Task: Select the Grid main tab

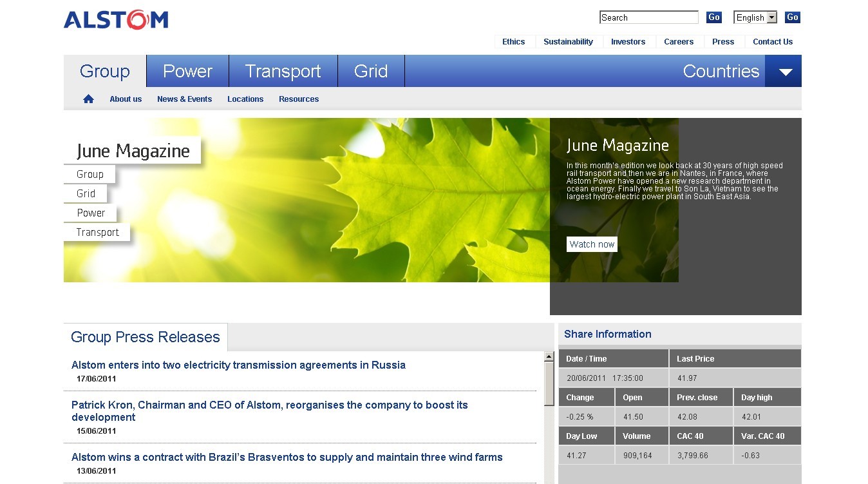Action: (x=371, y=71)
